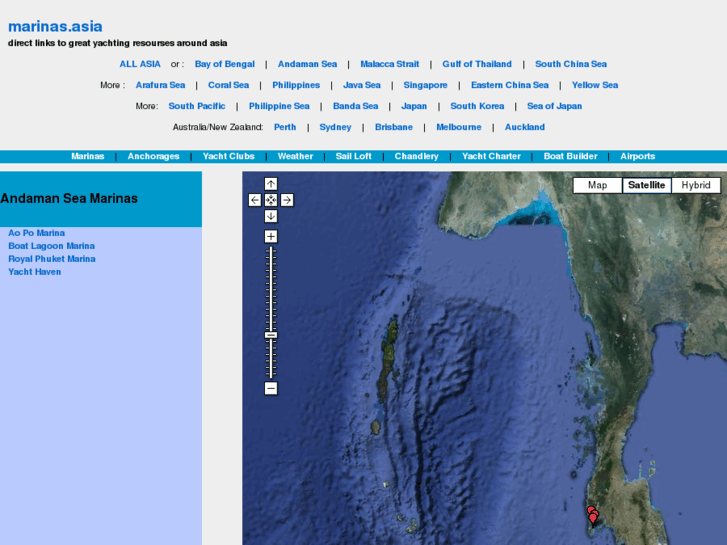This screenshot has height=545, width=727.
Task: Switch map to Map view
Action: coord(597,185)
